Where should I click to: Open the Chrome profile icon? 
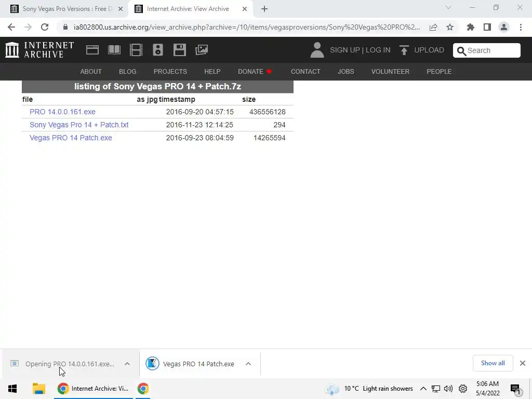point(504,27)
